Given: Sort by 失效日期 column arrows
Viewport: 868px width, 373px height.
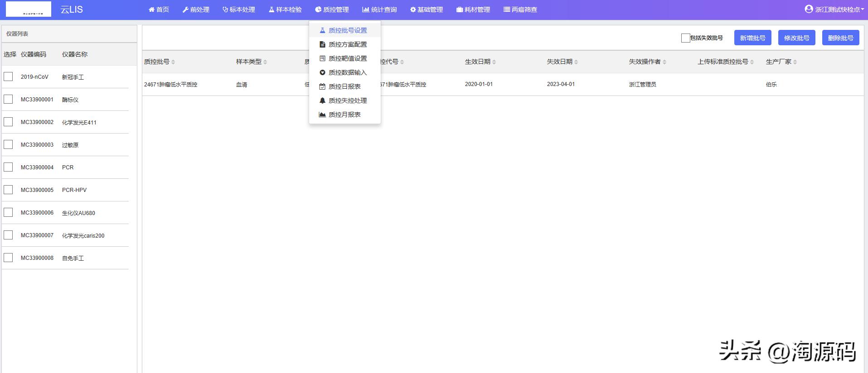Looking at the screenshot, I should [576, 62].
